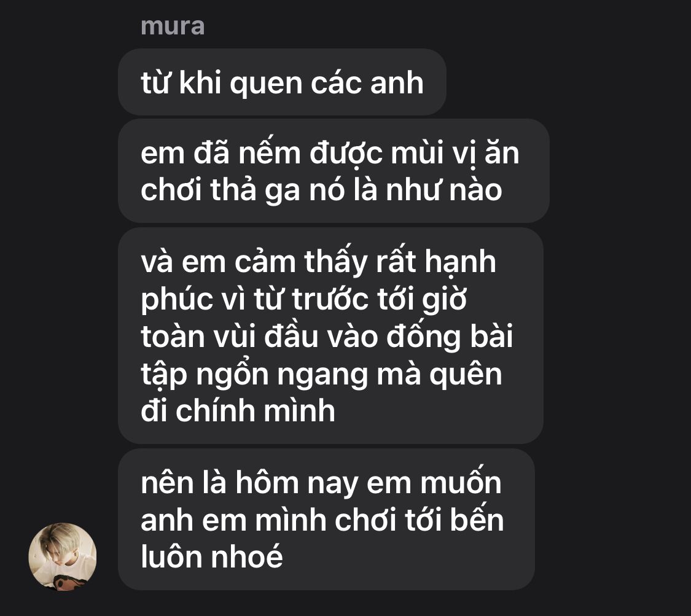Click the line "toàn vùi đầu vào đống bài"
The width and height of the screenshot is (691, 616).
pyautogui.click(x=327, y=336)
